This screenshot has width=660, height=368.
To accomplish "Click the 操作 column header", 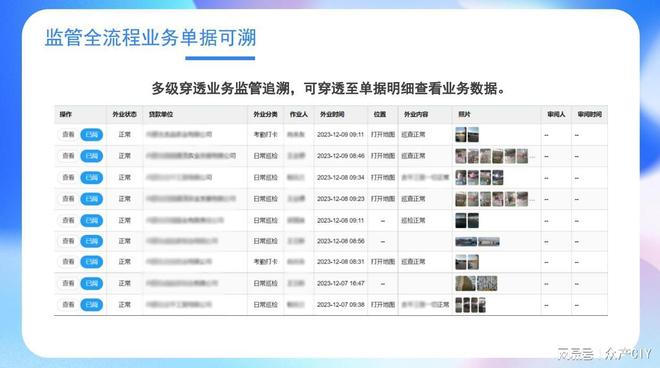I will (66, 115).
